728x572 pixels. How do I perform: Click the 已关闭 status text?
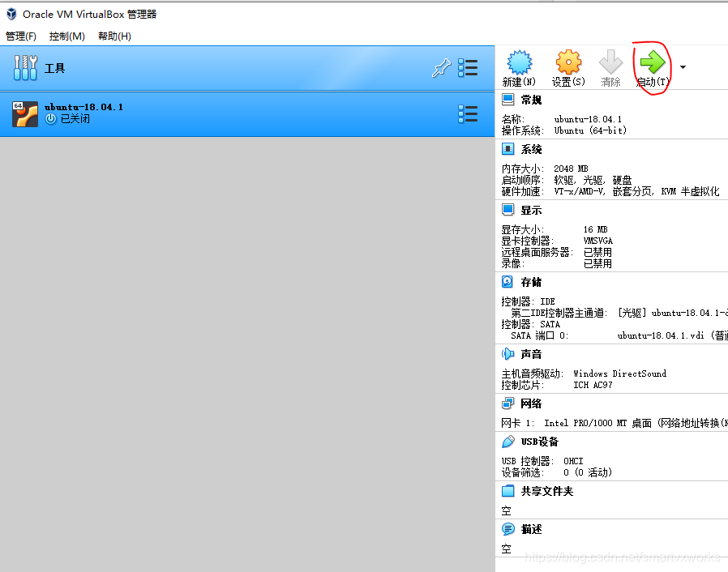75,119
